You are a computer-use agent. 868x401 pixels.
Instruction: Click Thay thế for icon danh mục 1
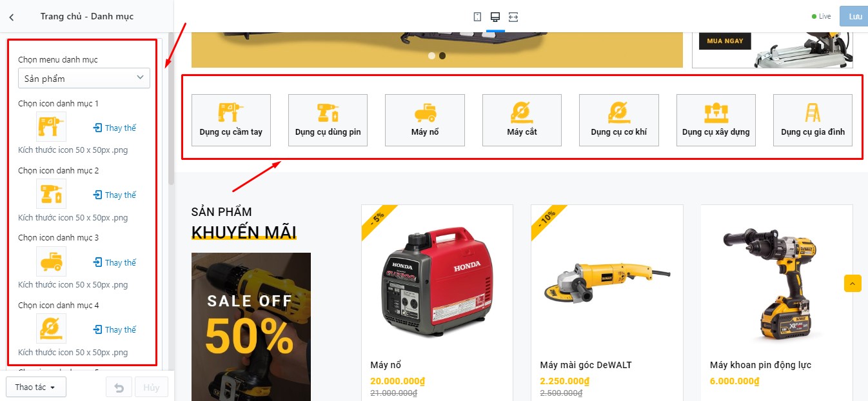coord(115,128)
